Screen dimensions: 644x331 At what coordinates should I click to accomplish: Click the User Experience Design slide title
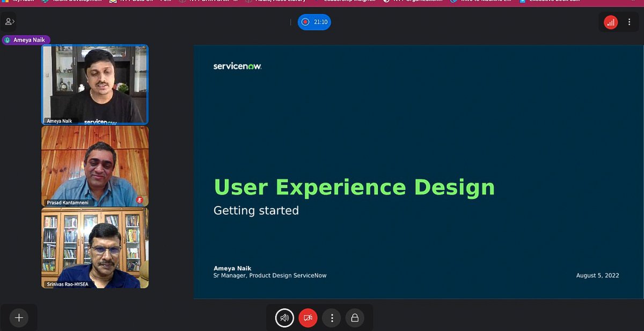(354, 188)
